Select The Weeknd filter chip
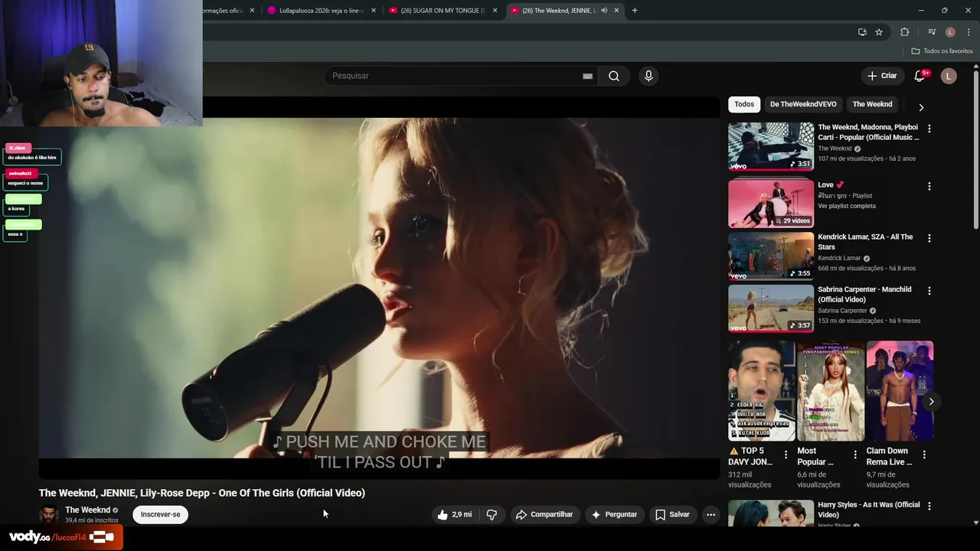Image resolution: width=980 pixels, height=551 pixels. (x=872, y=104)
